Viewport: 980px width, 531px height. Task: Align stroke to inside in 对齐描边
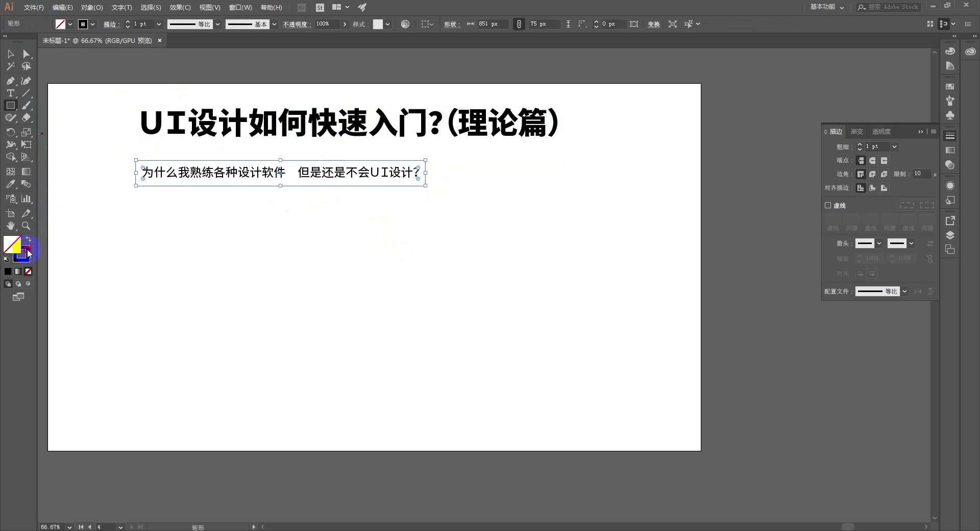point(872,188)
